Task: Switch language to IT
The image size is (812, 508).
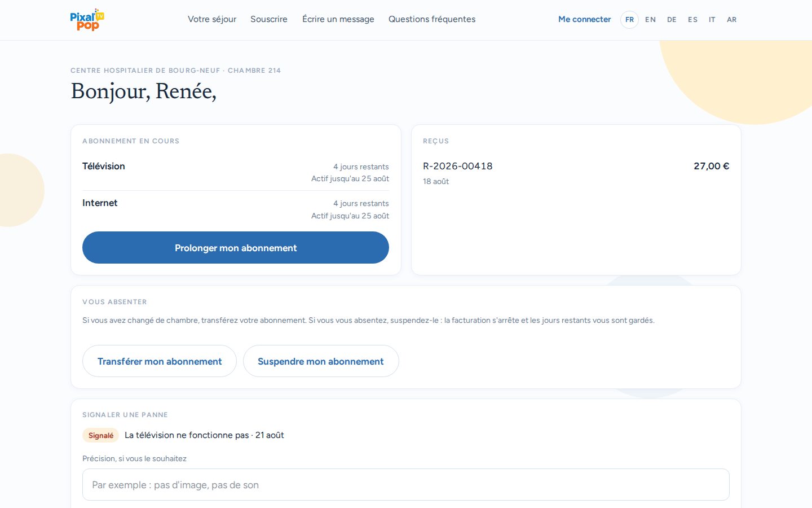Action: [x=712, y=20]
